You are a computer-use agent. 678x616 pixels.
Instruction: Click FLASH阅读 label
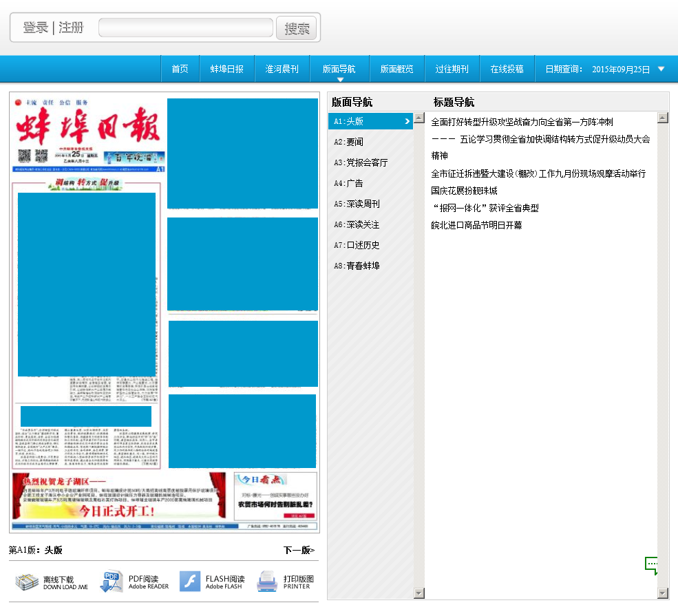225,578
